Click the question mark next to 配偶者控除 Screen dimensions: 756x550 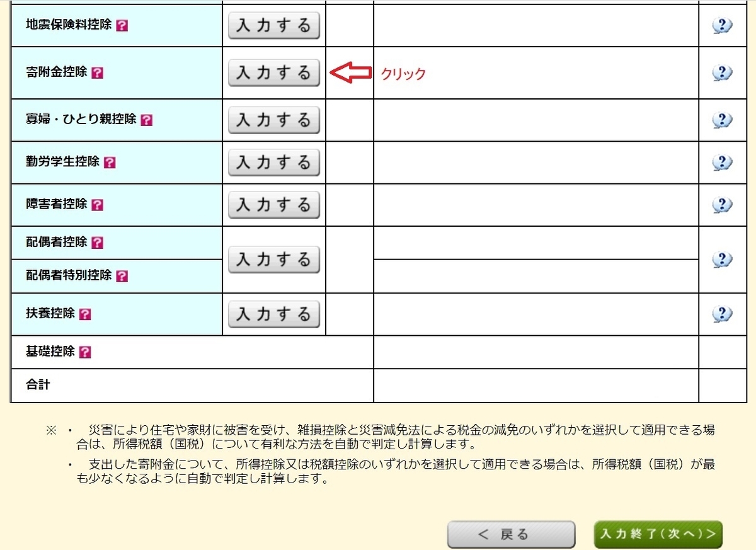pyautogui.click(x=96, y=242)
